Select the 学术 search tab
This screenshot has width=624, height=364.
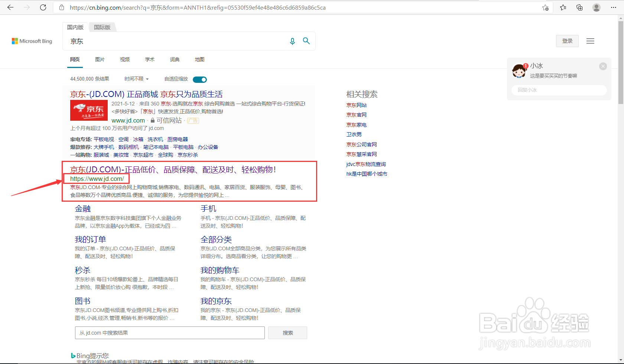pos(150,59)
